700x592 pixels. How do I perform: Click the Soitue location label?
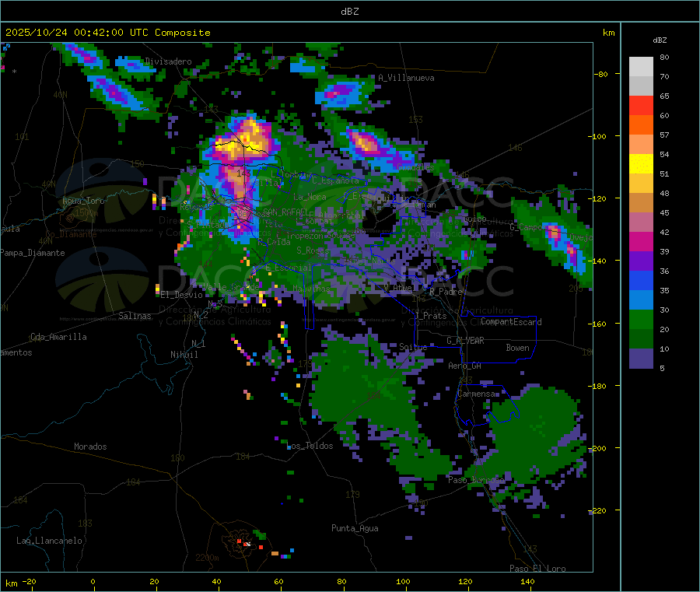(x=413, y=347)
